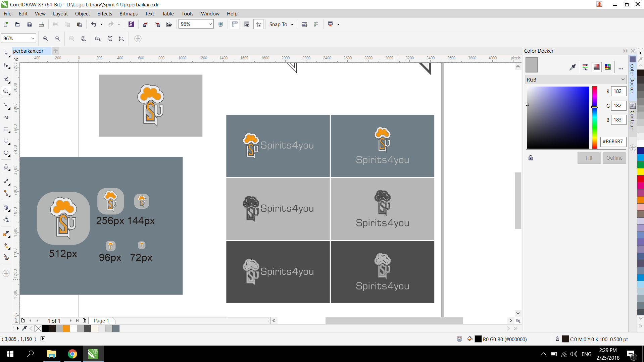Image resolution: width=644 pixels, height=362 pixels.
Task: Select the Pick tool in the toolbox
Action: point(6,53)
